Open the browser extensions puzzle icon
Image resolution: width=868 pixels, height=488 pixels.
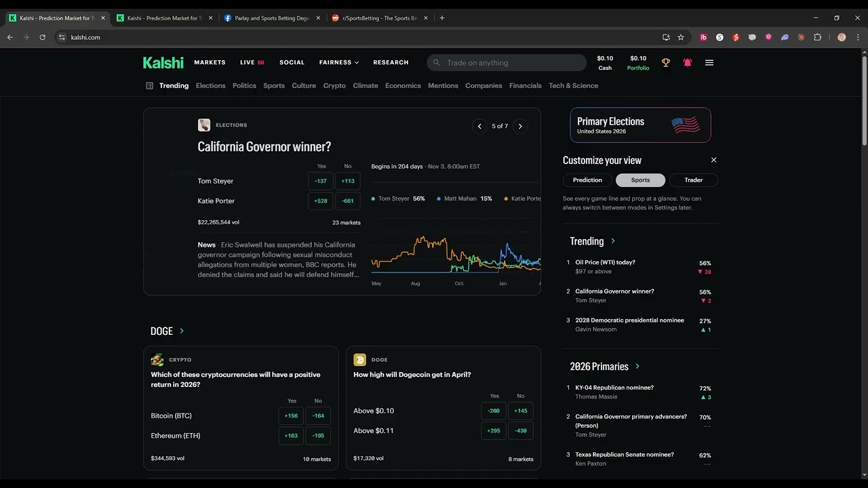click(x=817, y=37)
